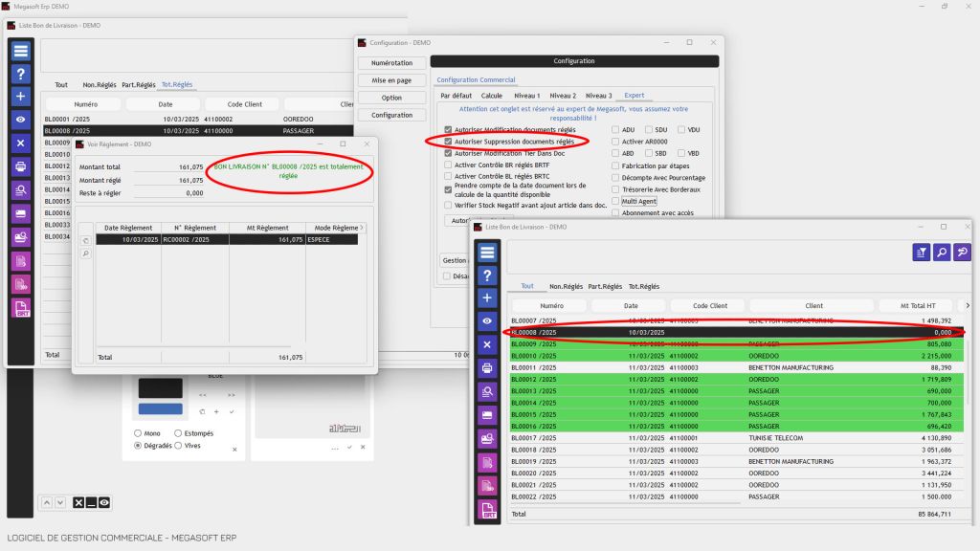The image size is (980, 551).
Task: Select Non.Réglés tab in right list window
Action: [x=567, y=286]
